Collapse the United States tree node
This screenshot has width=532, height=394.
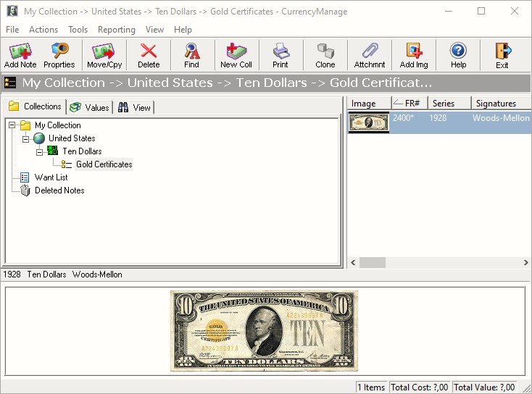pos(25,138)
